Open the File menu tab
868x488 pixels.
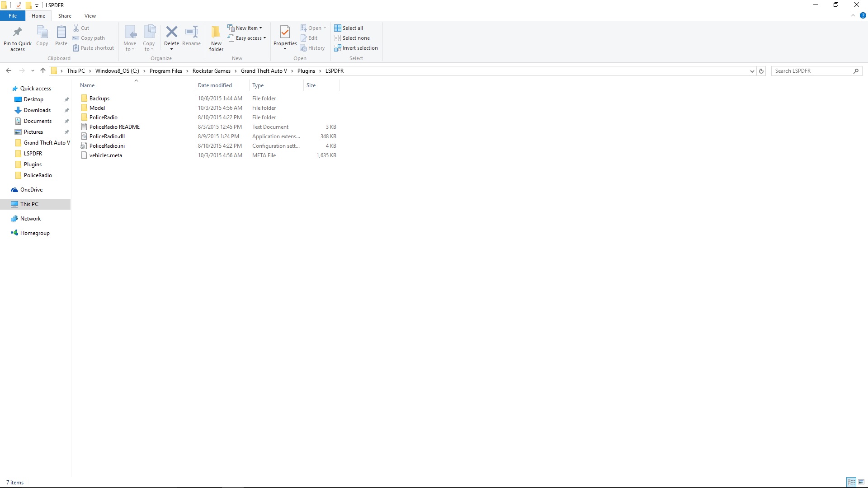pyautogui.click(x=13, y=16)
